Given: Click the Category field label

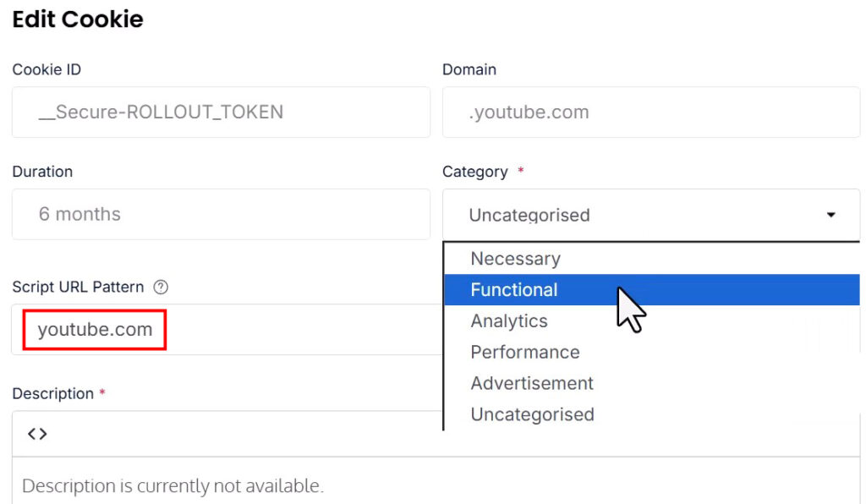Looking at the screenshot, I should click(474, 172).
